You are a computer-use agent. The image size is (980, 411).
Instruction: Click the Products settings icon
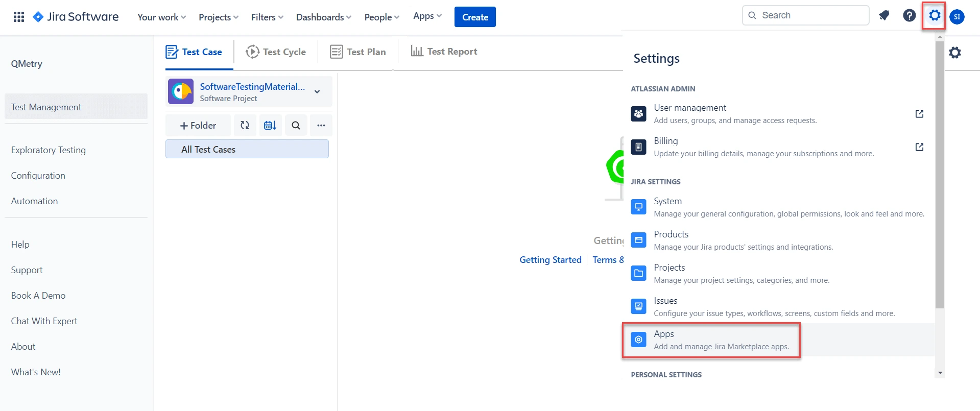tap(638, 240)
